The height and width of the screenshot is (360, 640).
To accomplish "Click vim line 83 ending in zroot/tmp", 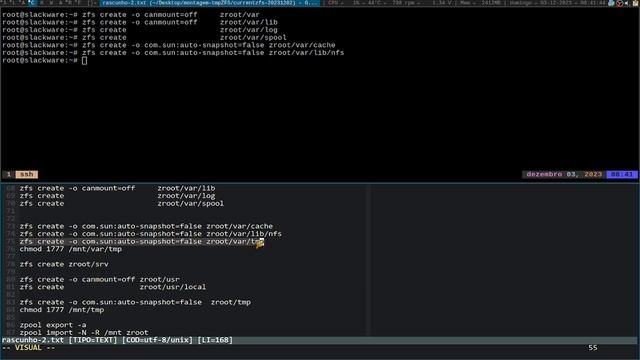I will pos(135,302).
